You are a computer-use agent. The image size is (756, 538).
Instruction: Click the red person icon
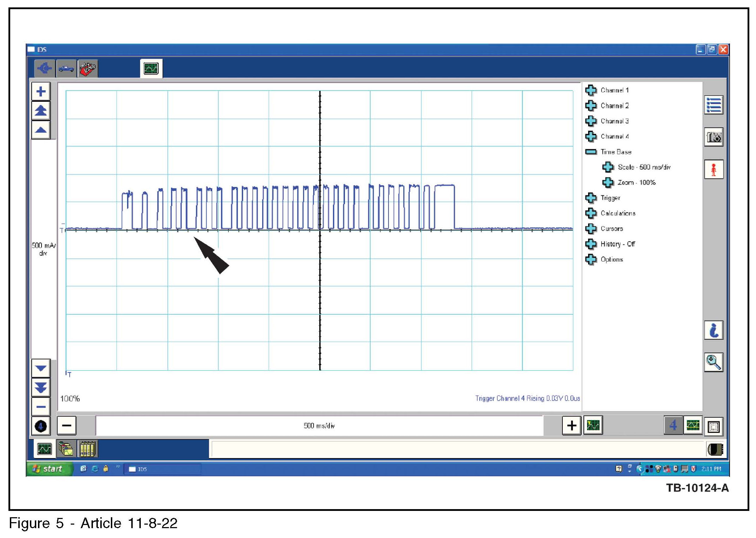[x=713, y=170]
